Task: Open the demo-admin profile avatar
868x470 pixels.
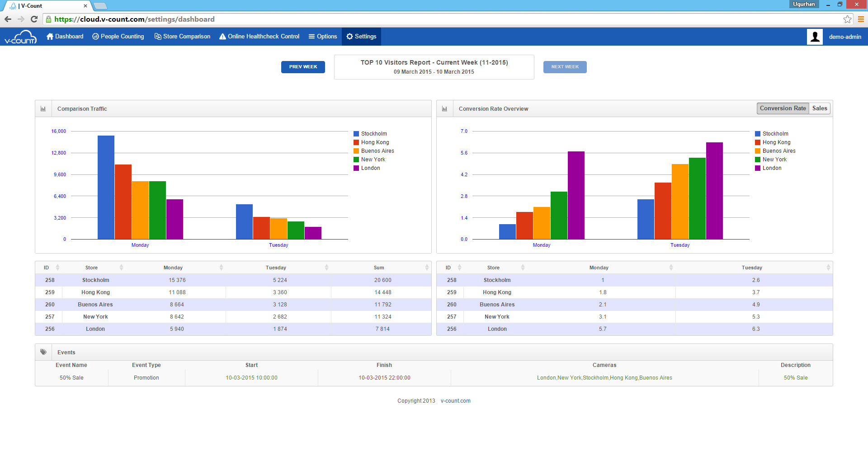Action: click(815, 37)
